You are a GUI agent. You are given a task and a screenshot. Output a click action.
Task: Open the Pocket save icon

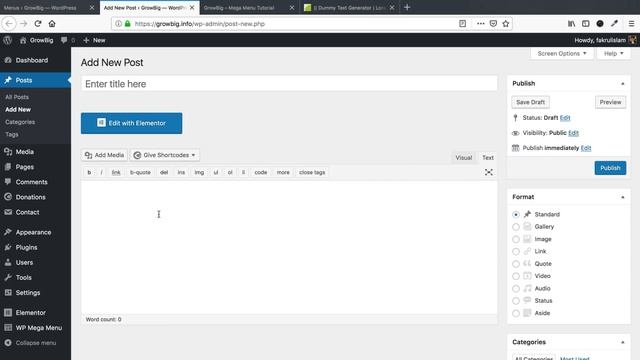(493, 24)
